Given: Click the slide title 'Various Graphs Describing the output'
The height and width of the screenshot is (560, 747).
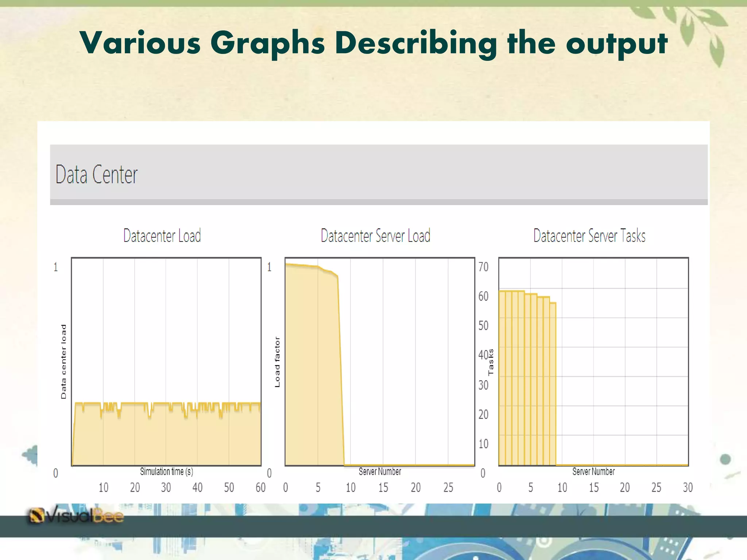Looking at the screenshot, I should coord(373,44).
